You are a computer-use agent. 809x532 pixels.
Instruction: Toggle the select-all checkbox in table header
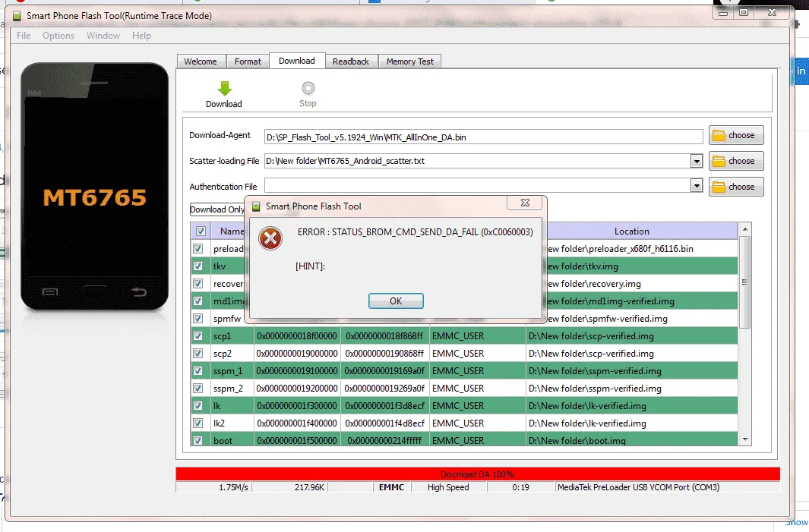201,231
